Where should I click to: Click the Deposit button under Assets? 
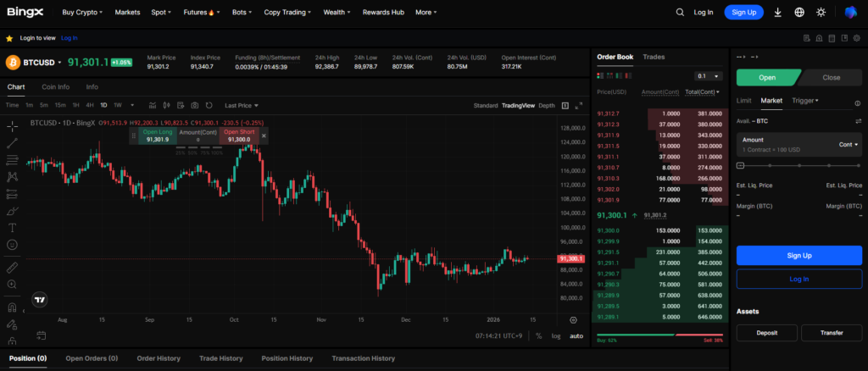click(x=766, y=333)
